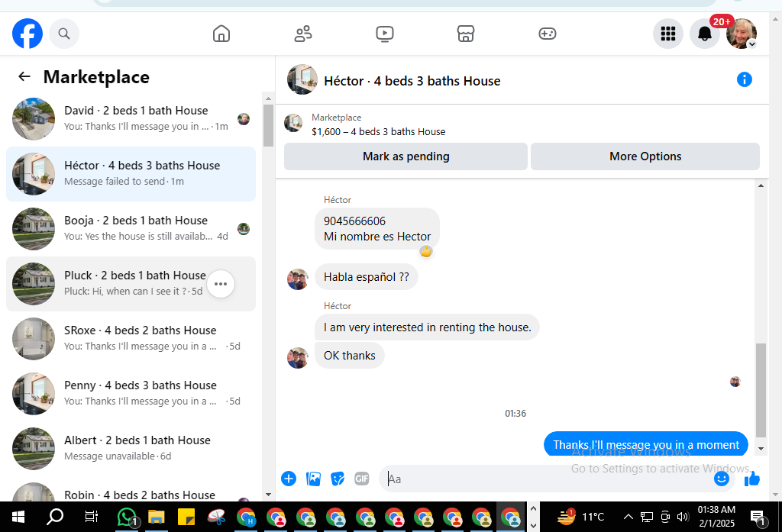Open the emoji picker smiley

[x=721, y=479]
